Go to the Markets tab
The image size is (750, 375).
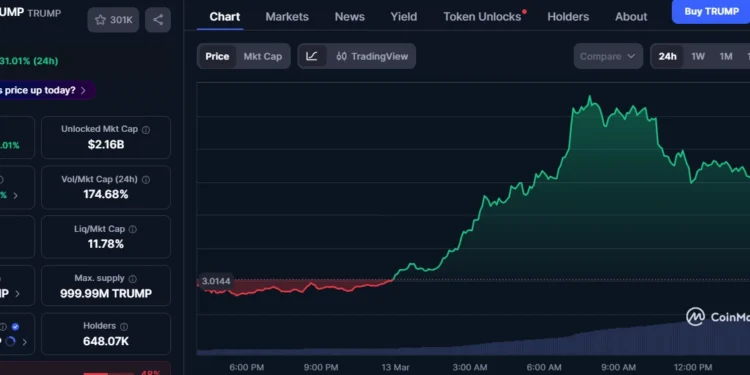coord(287,17)
